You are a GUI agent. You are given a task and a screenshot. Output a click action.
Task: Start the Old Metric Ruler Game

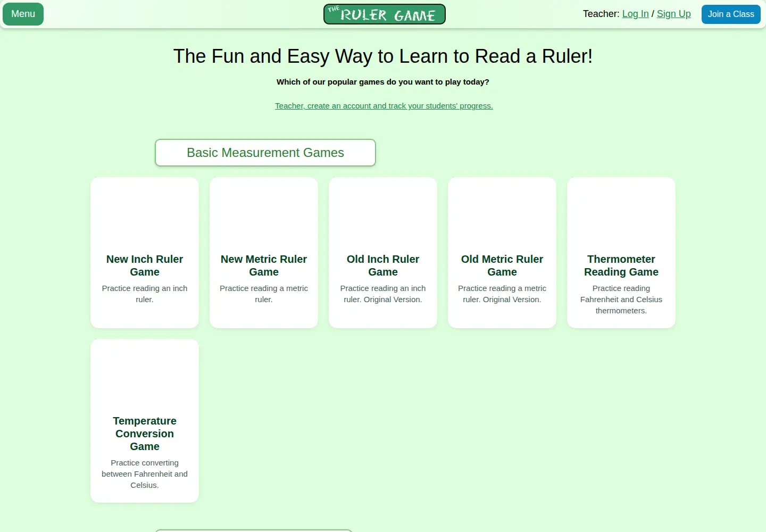point(502,253)
